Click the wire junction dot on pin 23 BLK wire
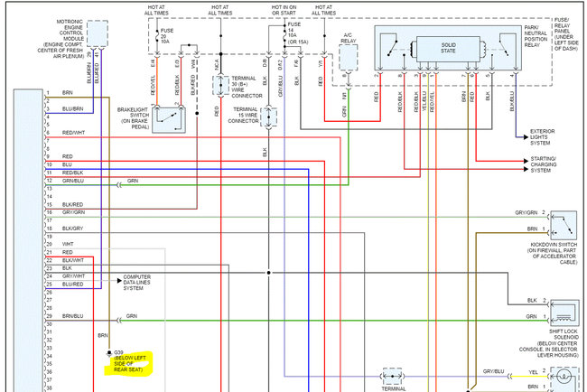The image size is (587, 392). [268, 273]
